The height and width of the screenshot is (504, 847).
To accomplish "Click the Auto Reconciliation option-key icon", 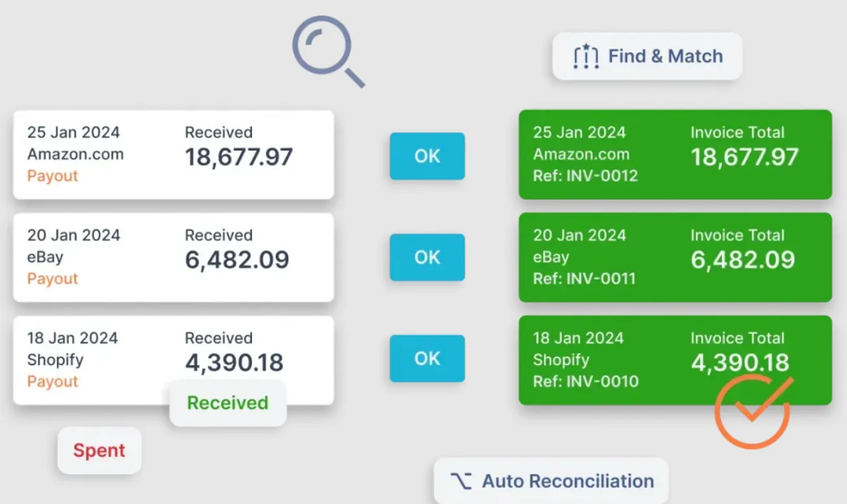I will [x=461, y=481].
